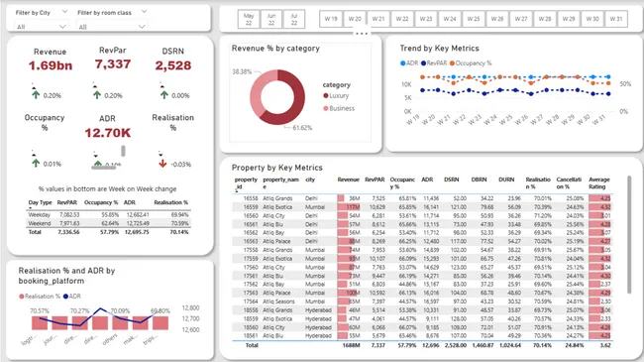This screenshot has width=644, height=362.
Task: Click the ADR legend marker in Trend chart
Action: pyautogui.click(x=403, y=62)
